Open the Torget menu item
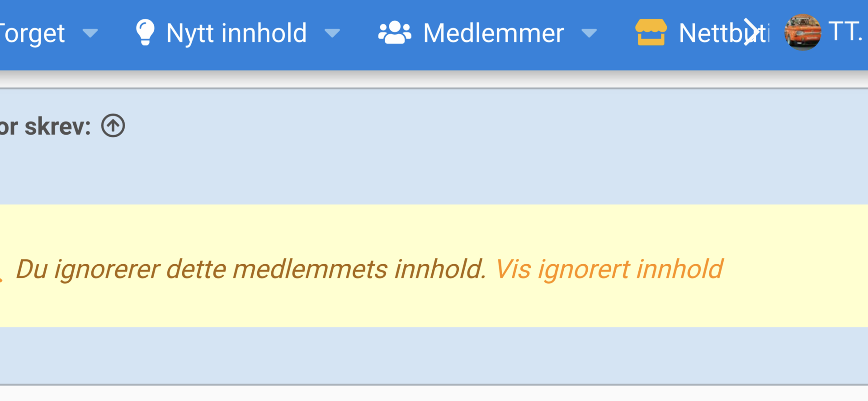Viewport: 868px width, 401px height. 33,33
